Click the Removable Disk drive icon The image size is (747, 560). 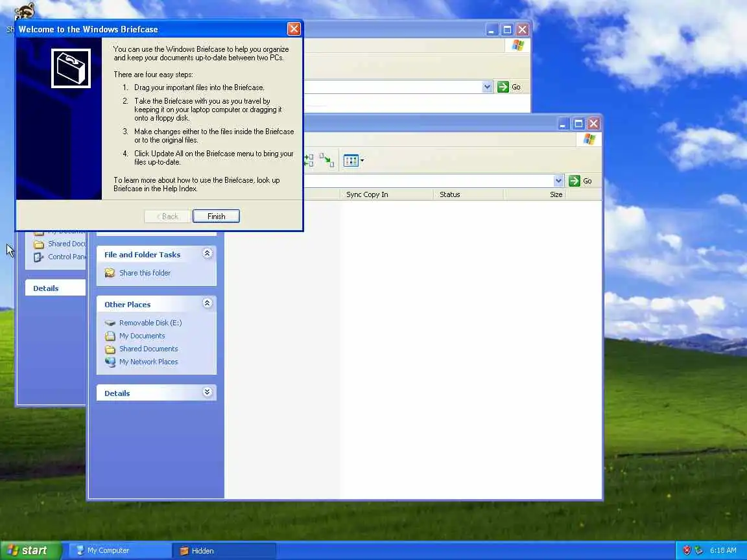tap(110, 323)
